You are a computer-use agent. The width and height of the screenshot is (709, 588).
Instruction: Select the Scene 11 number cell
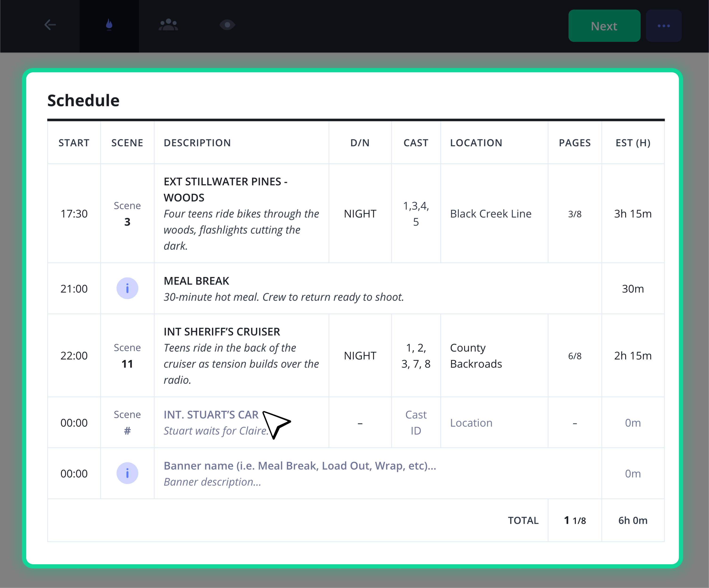(127, 355)
